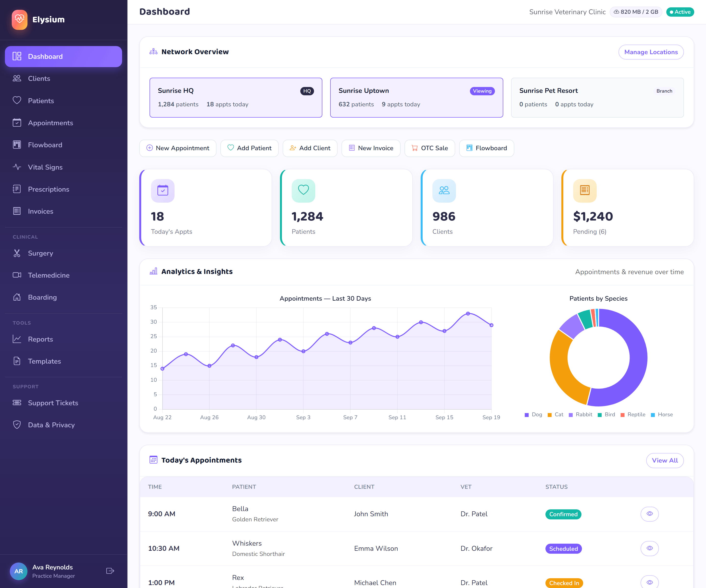Click the OTC Sale quick action

pos(430,148)
